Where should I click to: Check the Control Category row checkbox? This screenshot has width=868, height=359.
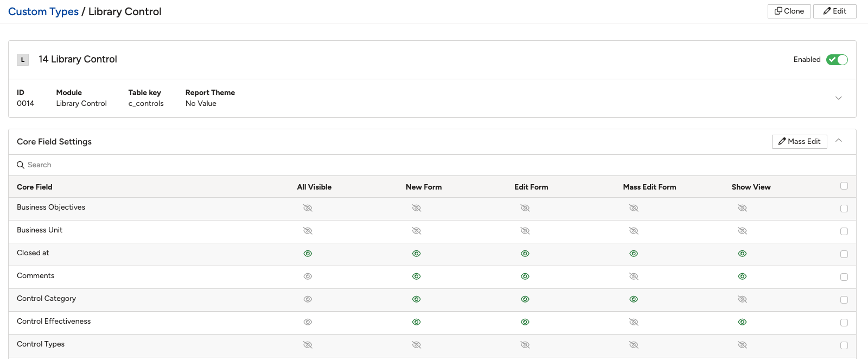(844, 300)
